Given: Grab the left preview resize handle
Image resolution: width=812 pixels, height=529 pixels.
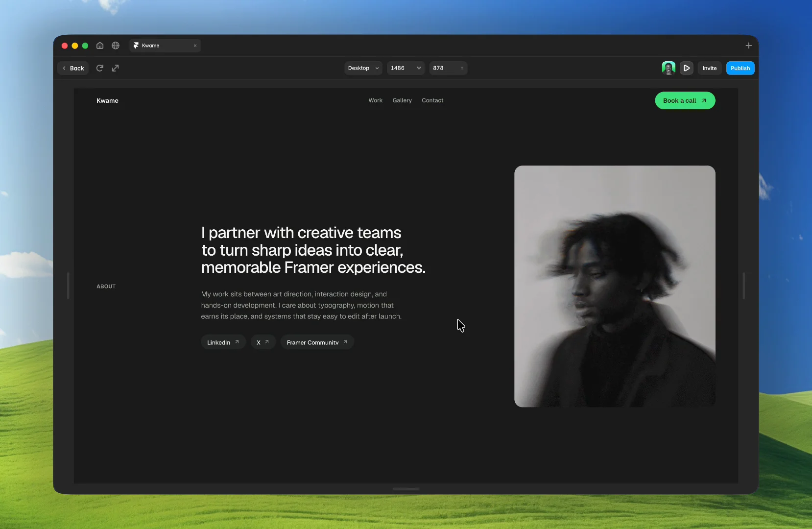Looking at the screenshot, I should [x=68, y=286].
